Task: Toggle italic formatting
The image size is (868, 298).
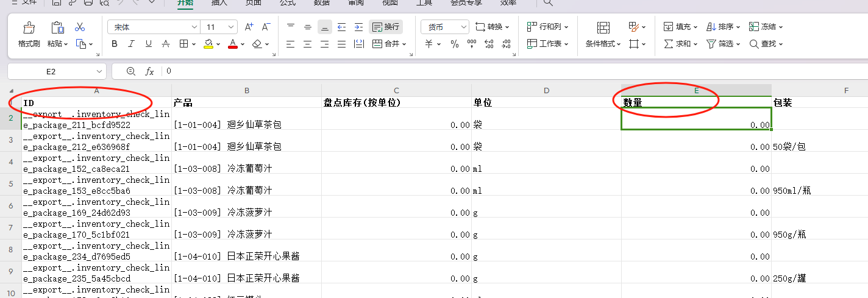Action: coord(131,44)
